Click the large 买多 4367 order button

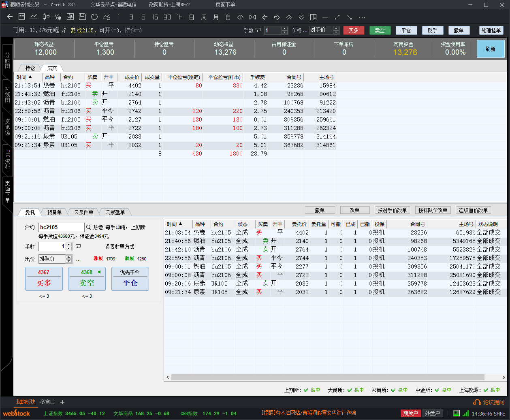pyautogui.click(x=44, y=279)
